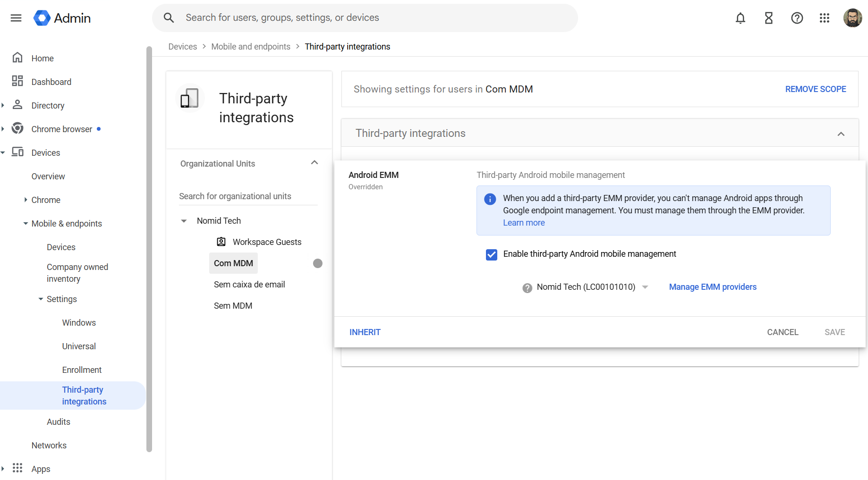
Task: Click Mobile and endpoints breadcrumb
Action: point(251,47)
